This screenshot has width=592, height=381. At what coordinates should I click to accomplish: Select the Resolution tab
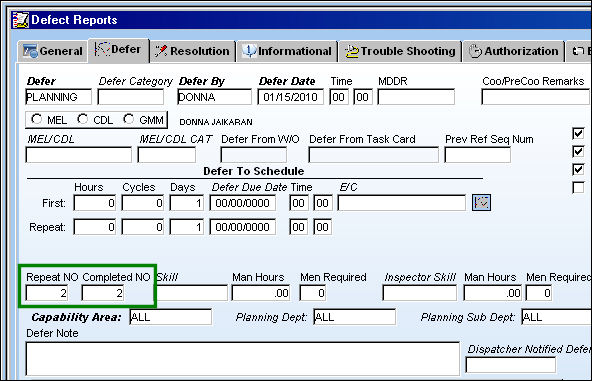pyautogui.click(x=193, y=51)
